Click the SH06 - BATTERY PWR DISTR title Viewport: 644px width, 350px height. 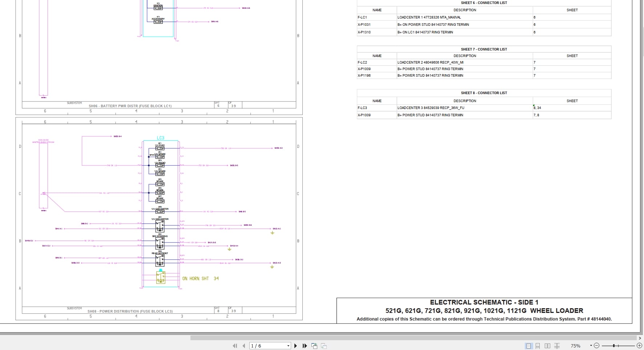coord(130,106)
